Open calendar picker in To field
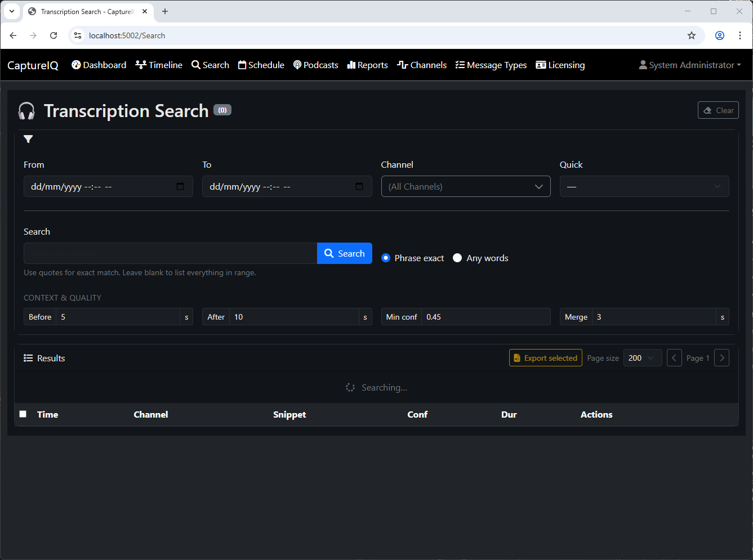 click(359, 186)
